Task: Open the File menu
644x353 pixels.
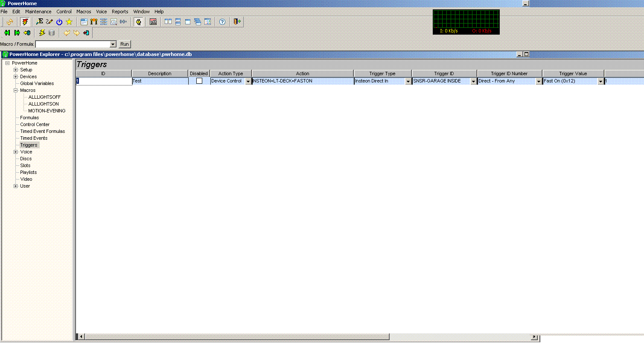Action: point(4,12)
